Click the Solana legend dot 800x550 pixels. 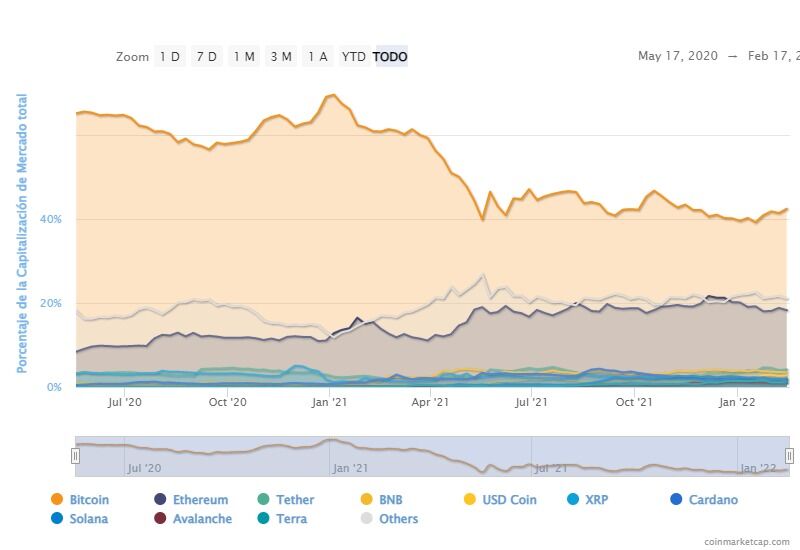tap(56, 518)
